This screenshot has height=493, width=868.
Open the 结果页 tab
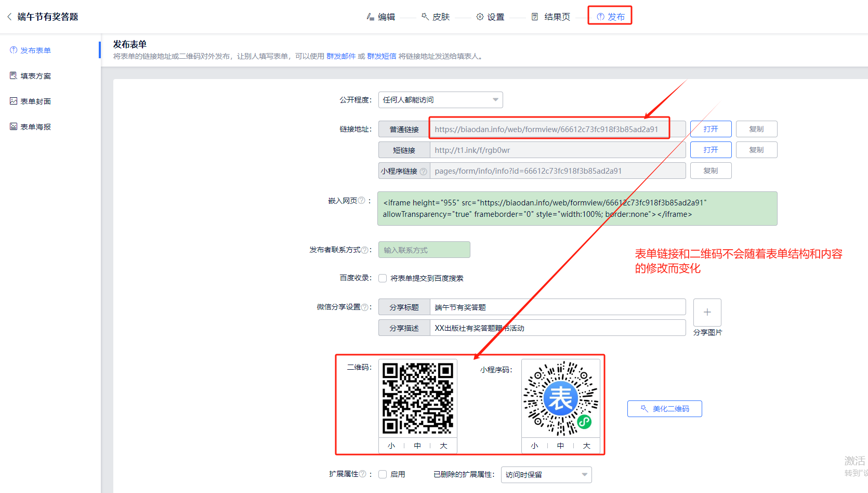point(551,17)
